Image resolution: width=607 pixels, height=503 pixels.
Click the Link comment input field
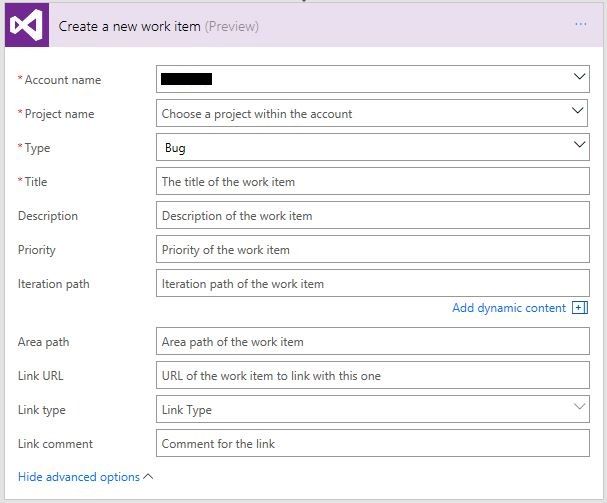[373, 443]
